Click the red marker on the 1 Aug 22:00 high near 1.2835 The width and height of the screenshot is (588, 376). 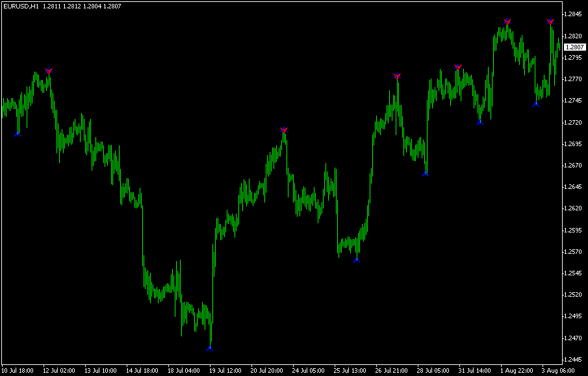click(507, 21)
